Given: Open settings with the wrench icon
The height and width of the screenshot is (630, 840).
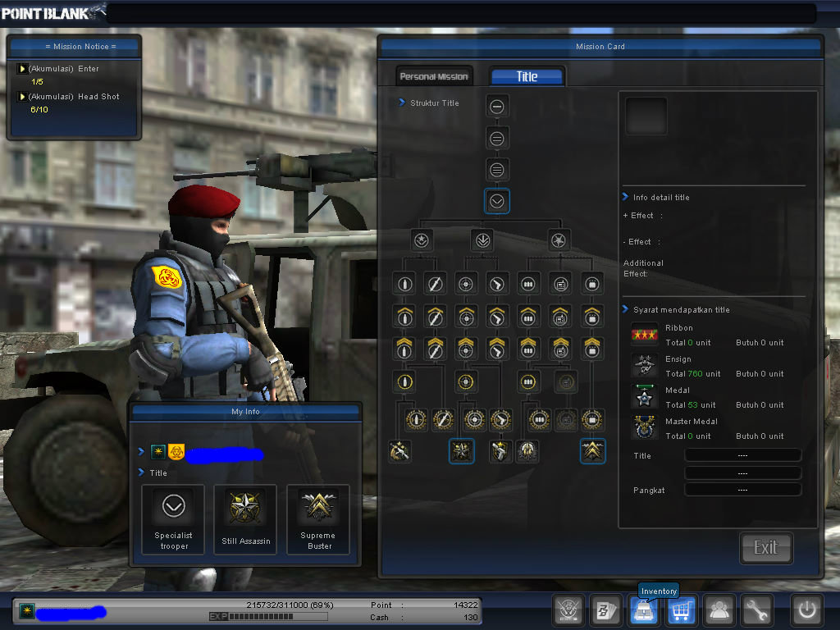Looking at the screenshot, I should coord(757,610).
